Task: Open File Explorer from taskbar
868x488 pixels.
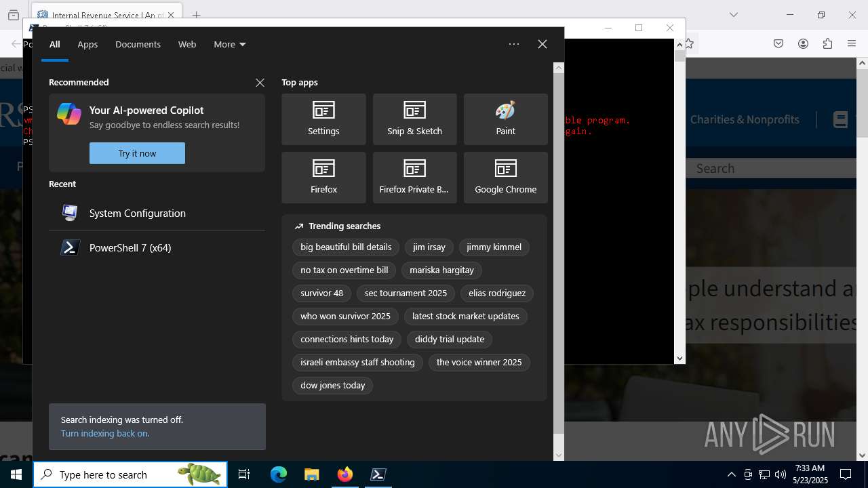Action: click(311, 474)
